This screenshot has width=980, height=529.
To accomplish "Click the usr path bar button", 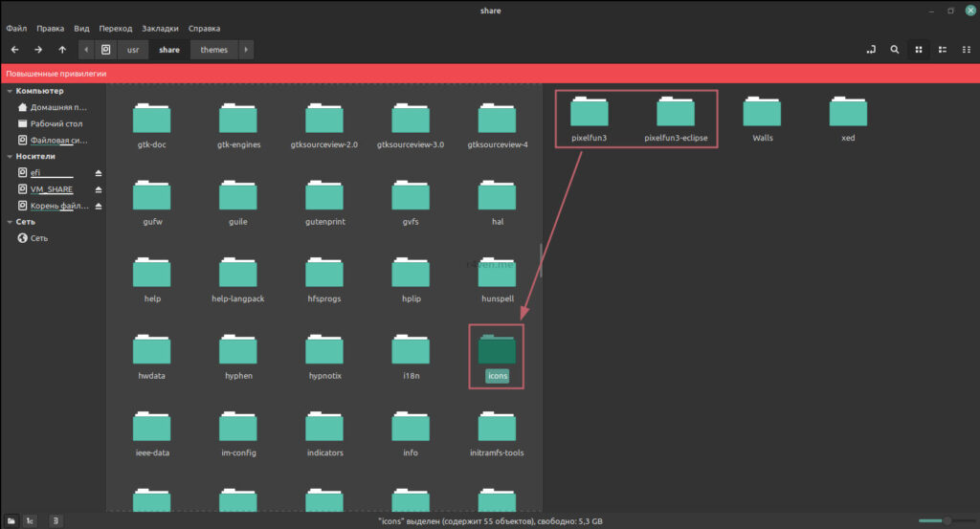I will 133,50.
